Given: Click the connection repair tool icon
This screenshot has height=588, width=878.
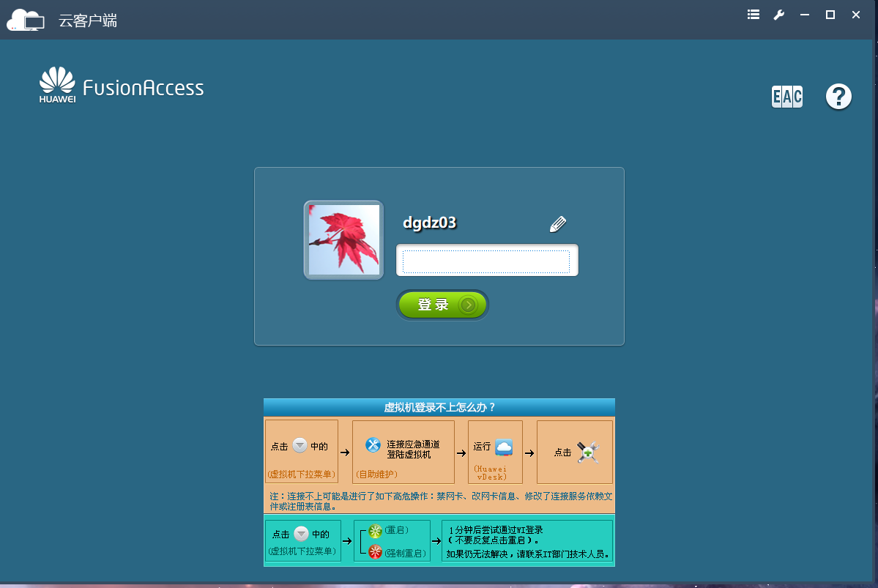Looking at the screenshot, I should [x=588, y=452].
